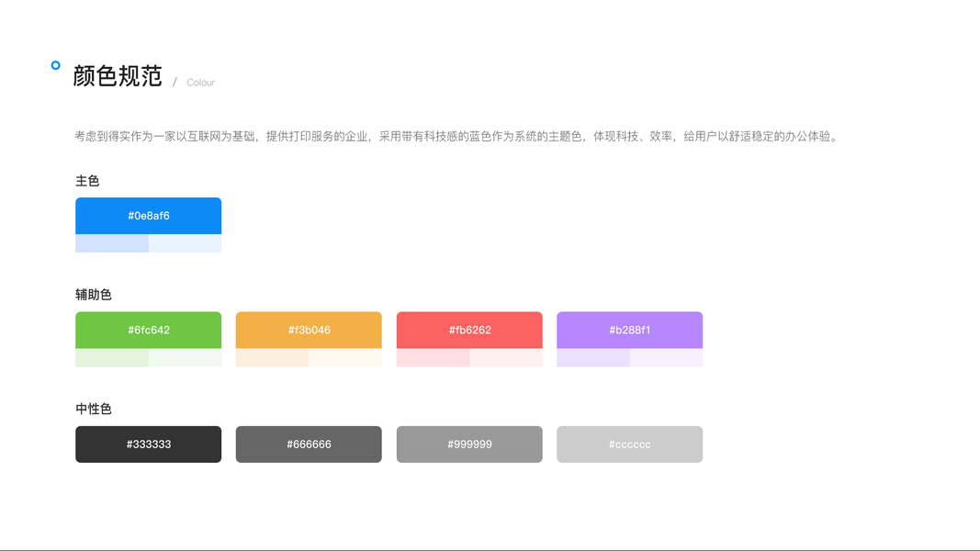Viewport: 980px width, 551px height.
Task: Select the palest blue tint under #0e8af6
Action: pyautogui.click(x=185, y=243)
